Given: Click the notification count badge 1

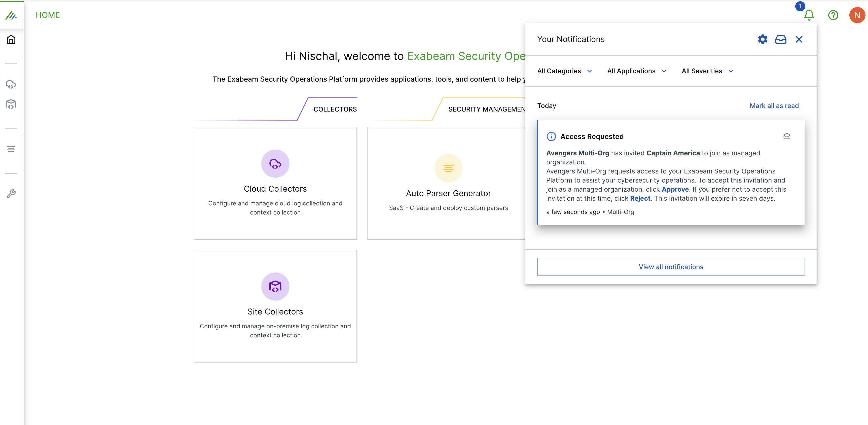Looking at the screenshot, I should click(800, 6).
